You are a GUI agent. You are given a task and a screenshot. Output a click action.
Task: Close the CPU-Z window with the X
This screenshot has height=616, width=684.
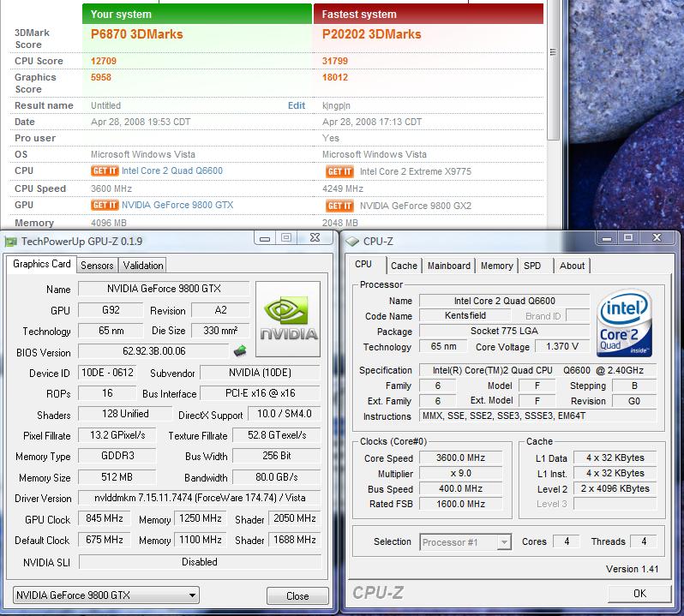(x=657, y=238)
